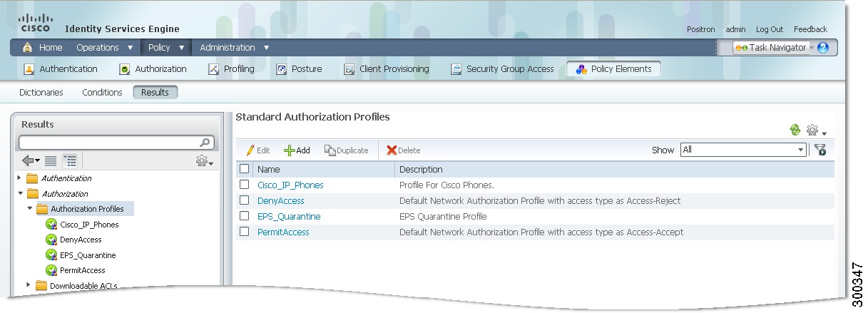The image size is (868, 313).
Task: Click the Cisco_IP_Phones profile icon in the tree
Action: coord(51,225)
